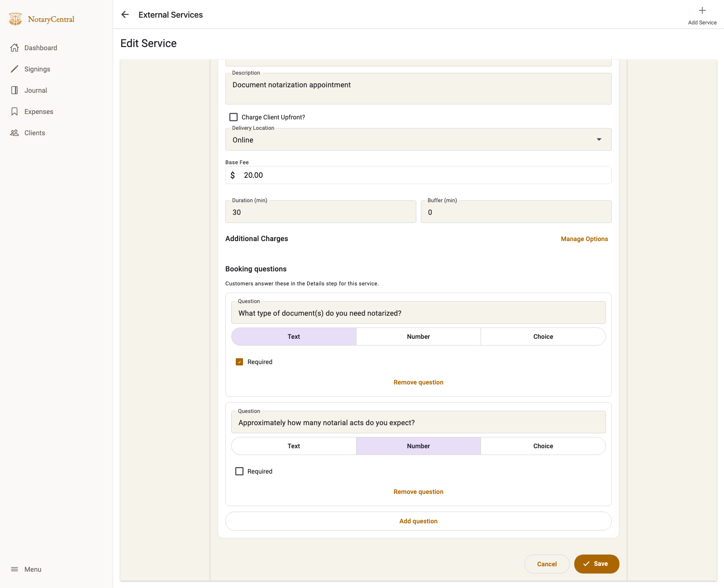This screenshot has height=588, width=724.
Task: Click the External Services heading text
Action: [171, 15]
